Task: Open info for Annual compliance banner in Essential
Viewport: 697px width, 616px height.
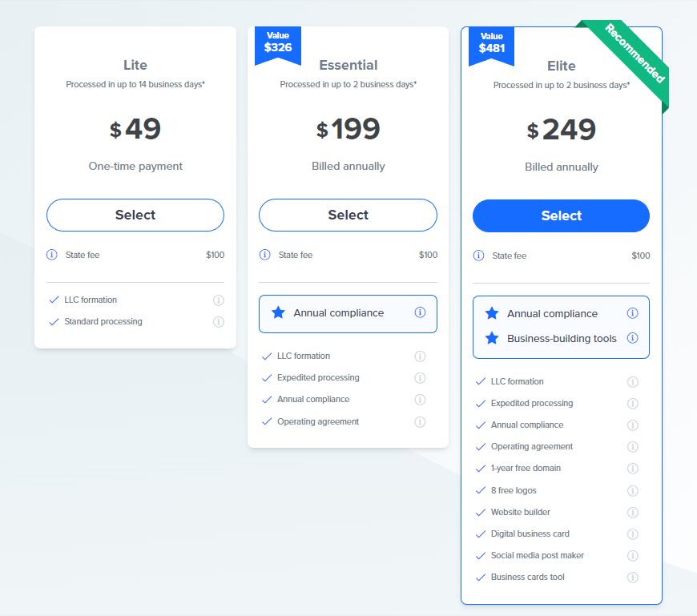Action: click(x=420, y=314)
